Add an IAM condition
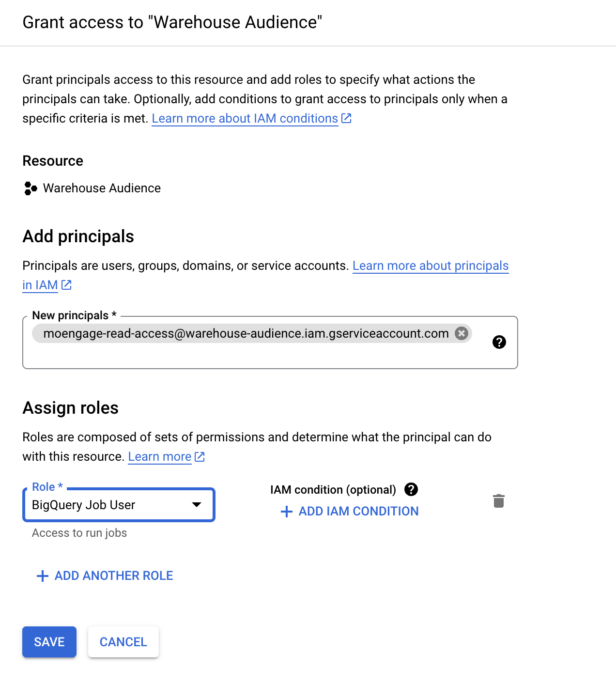This screenshot has width=616, height=685. point(358,511)
